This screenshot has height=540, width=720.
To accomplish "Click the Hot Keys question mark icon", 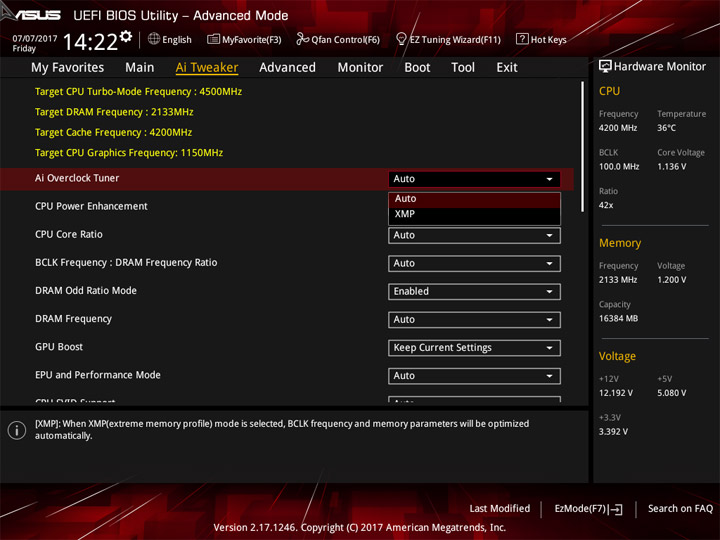I will pyautogui.click(x=522, y=39).
